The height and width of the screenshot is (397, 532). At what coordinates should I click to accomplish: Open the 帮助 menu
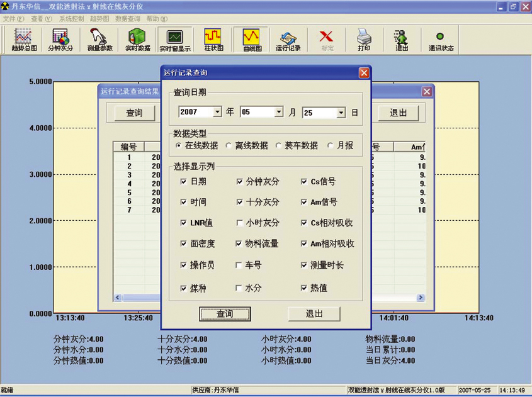pyautogui.click(x=157, y=19)
